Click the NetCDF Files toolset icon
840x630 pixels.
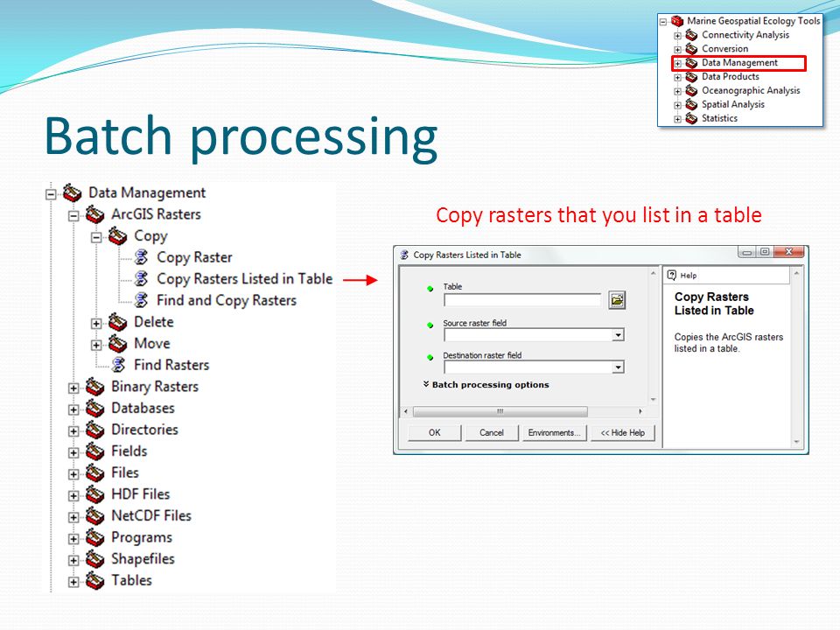coord(94,516)
